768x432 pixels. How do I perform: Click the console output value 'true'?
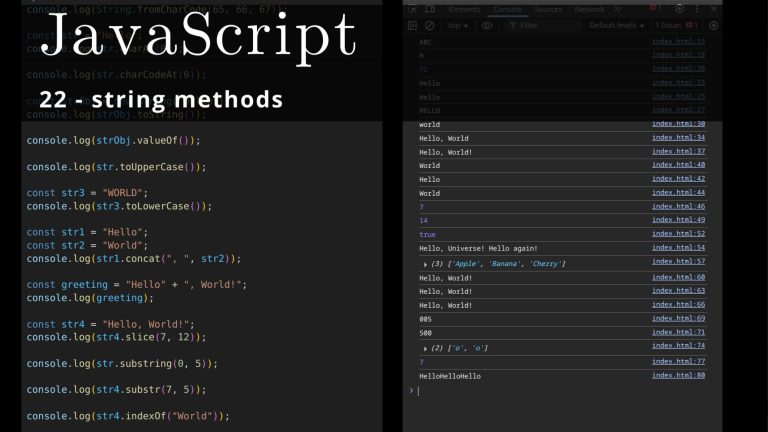click(x=427, y=235)
